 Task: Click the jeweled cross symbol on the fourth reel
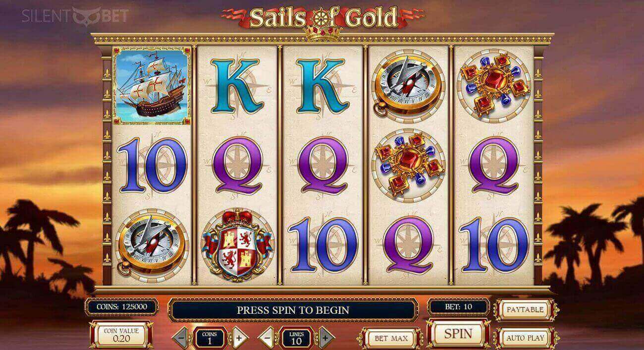409,165
